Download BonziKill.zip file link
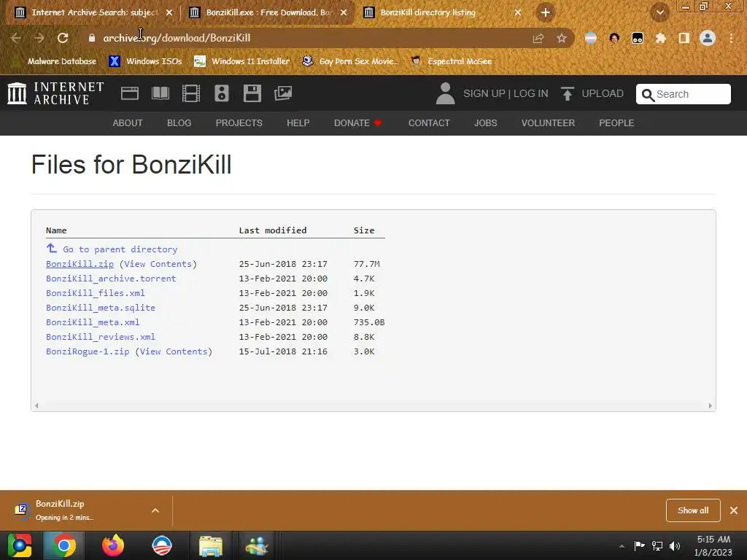 80,264
